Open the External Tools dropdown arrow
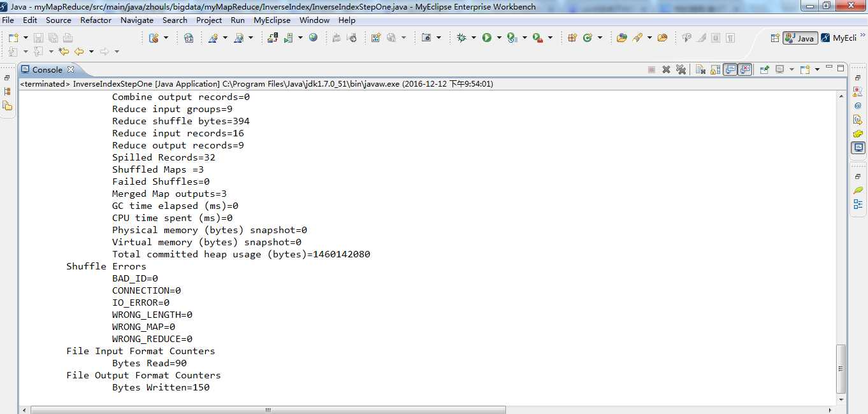 (x=550, y=38)
